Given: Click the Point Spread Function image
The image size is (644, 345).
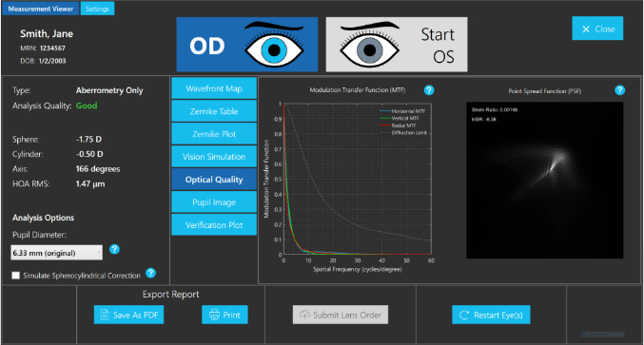Looking at the screenshot, I should [545, 180].
